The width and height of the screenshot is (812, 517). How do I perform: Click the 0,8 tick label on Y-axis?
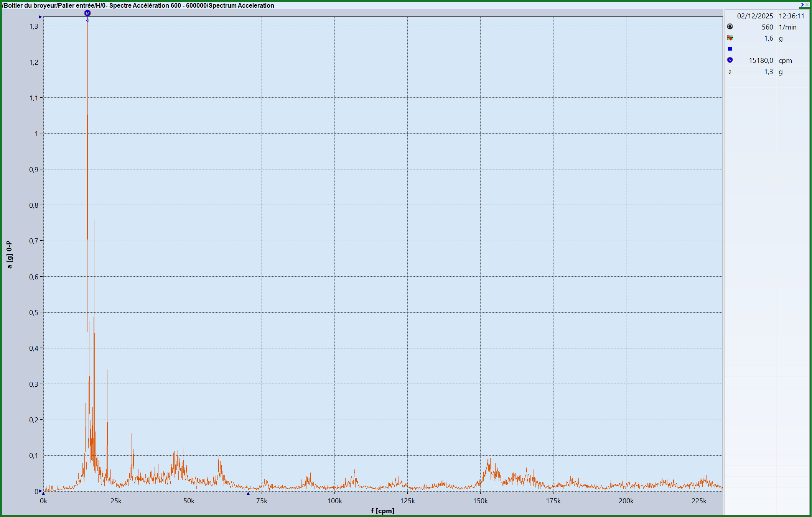(x=34, y=205)
